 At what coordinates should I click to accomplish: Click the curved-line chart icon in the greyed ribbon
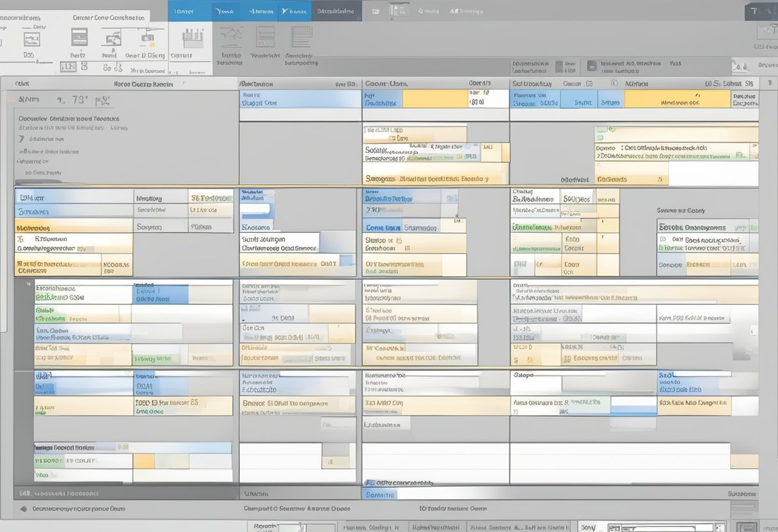[231, 37]
